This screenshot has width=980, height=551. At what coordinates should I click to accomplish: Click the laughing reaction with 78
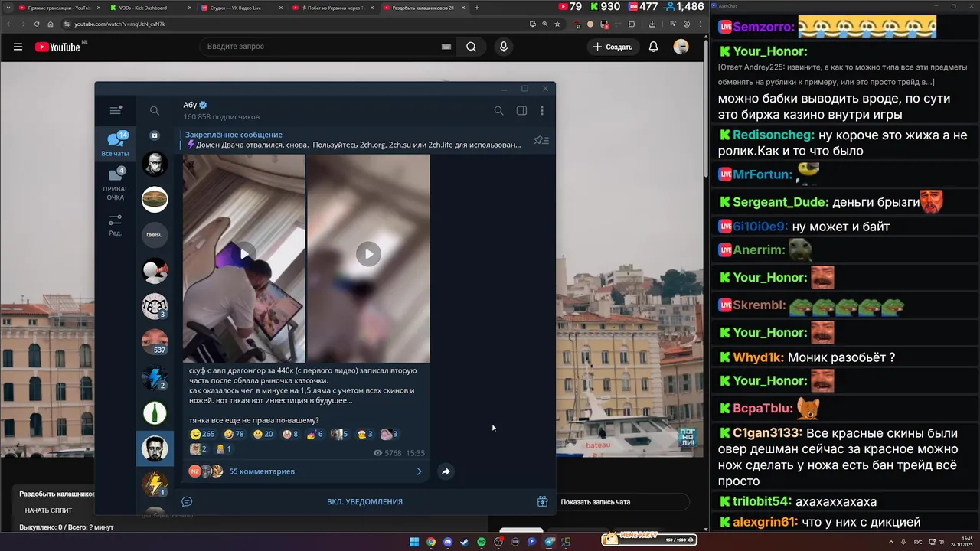[234, 434]
